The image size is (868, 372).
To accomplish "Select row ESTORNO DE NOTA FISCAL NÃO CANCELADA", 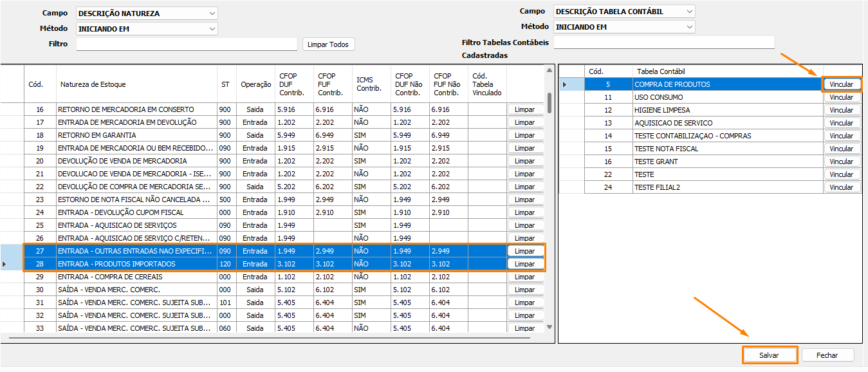I will click(272, 200).
